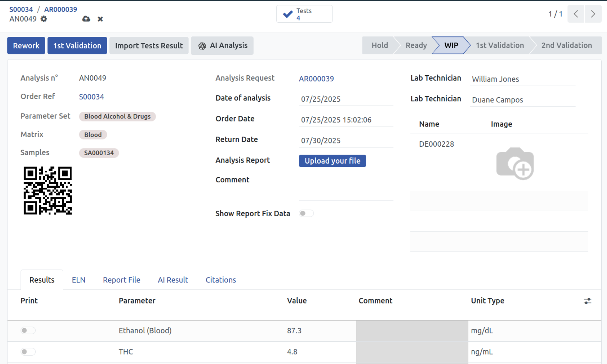607x364 pixels.
Task: Open Order Ref S00034 link
Action: (91, 97)
